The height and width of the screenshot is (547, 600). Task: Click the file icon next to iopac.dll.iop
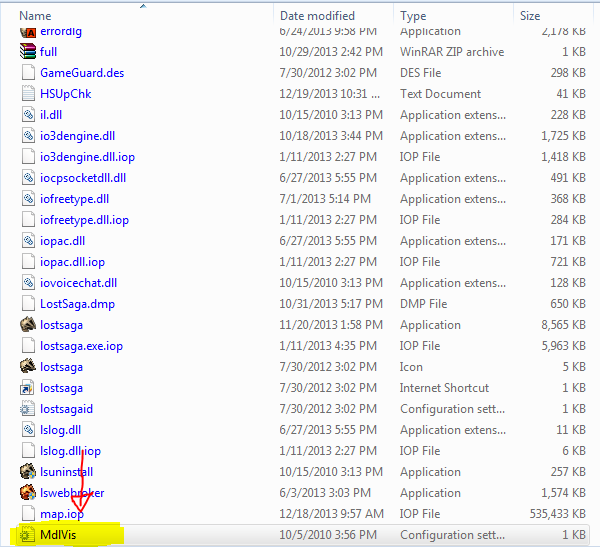[28, 261]
